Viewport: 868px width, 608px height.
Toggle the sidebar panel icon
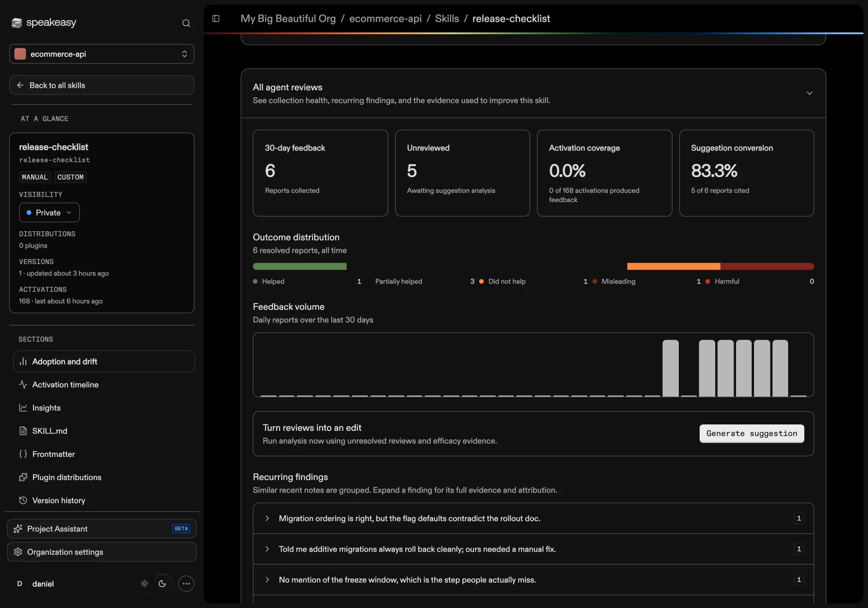tap(216, 19)
